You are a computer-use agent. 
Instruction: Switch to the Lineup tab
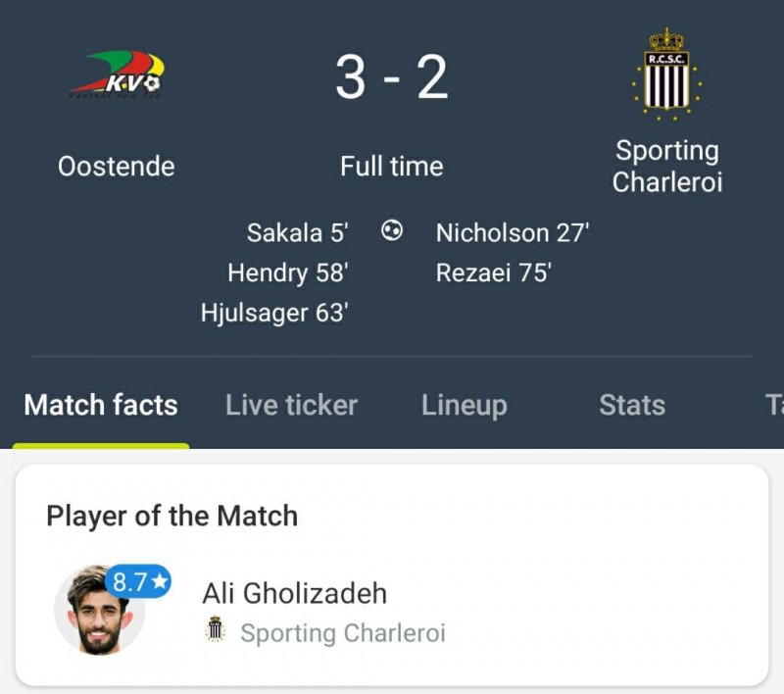tap(464, 405)
